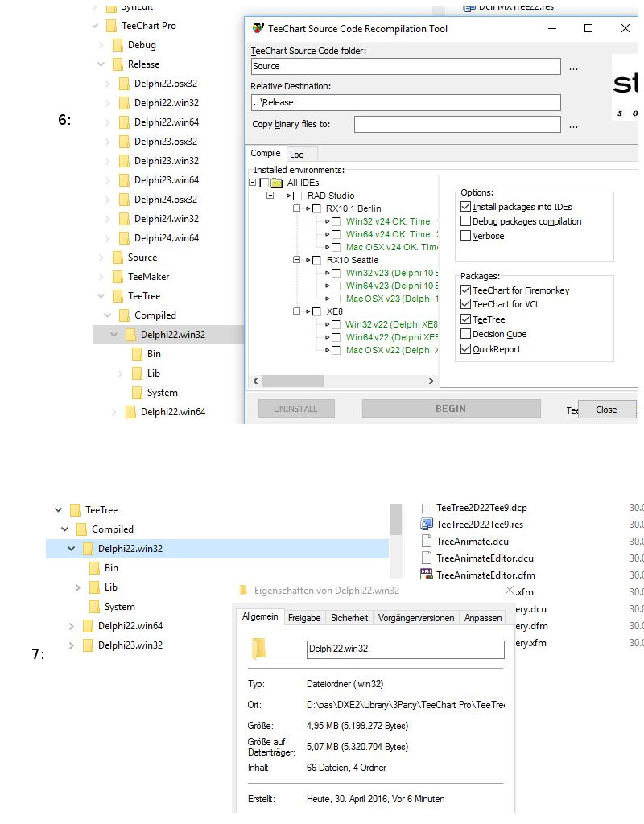Click the BEGIN button
This screenshot has height=824, width=644.
pyautogui.click(x=451, y=408)
